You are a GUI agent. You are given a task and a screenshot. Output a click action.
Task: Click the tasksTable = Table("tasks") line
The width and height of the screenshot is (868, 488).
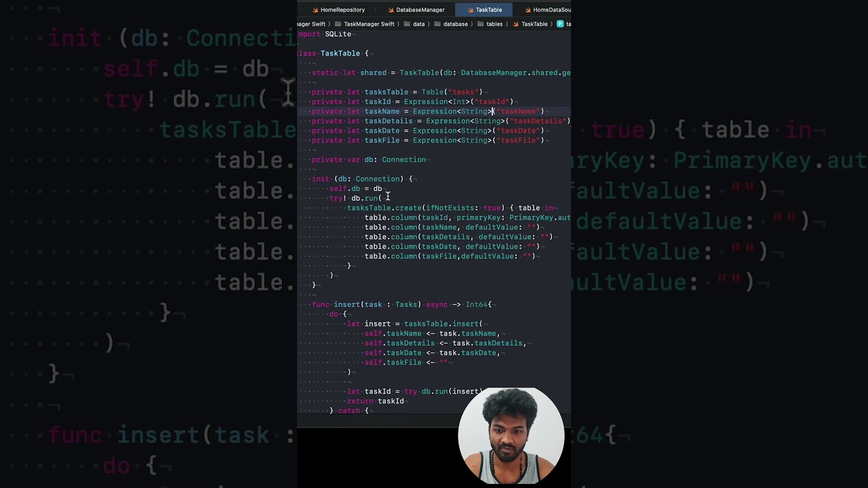point(397,91)
